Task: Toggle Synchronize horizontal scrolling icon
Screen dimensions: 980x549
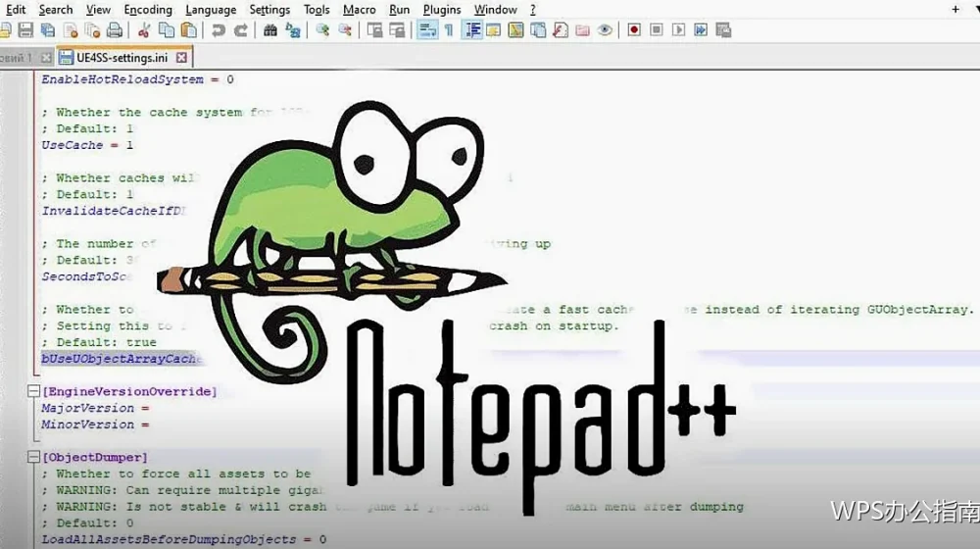Action: [397, 30]
